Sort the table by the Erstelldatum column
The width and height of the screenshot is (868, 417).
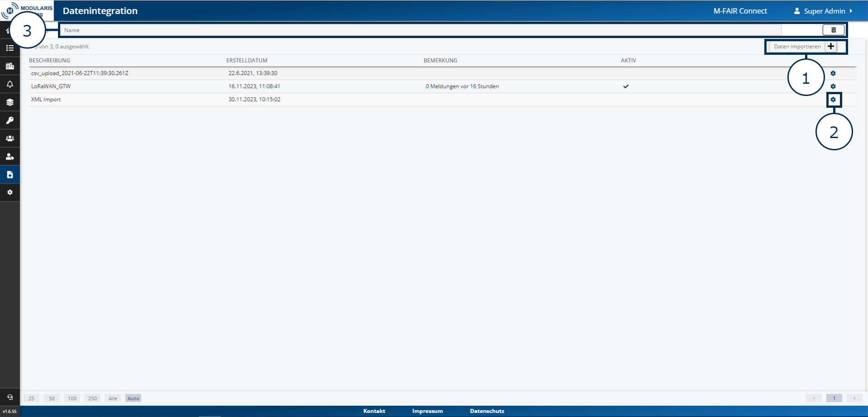point(247,60)
